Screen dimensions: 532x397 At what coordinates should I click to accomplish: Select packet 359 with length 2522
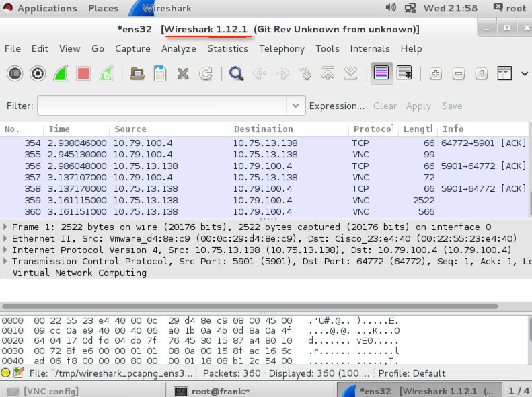264,201
